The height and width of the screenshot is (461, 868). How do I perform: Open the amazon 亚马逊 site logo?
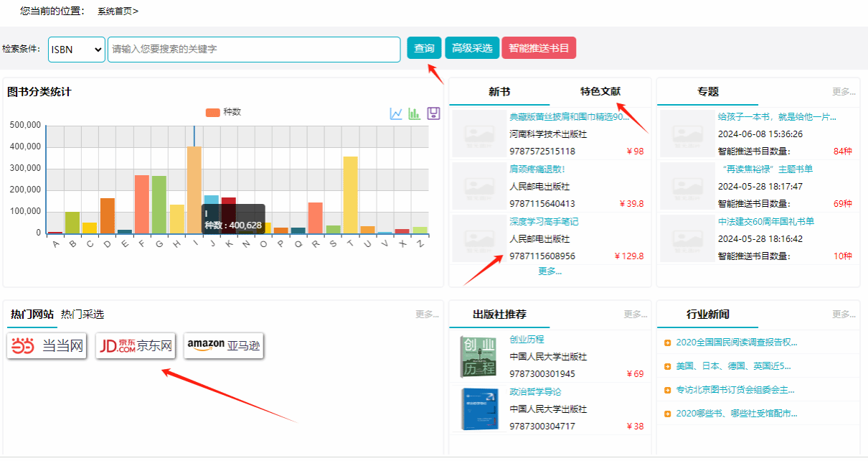pyautogui.click(x=224, y=346)
